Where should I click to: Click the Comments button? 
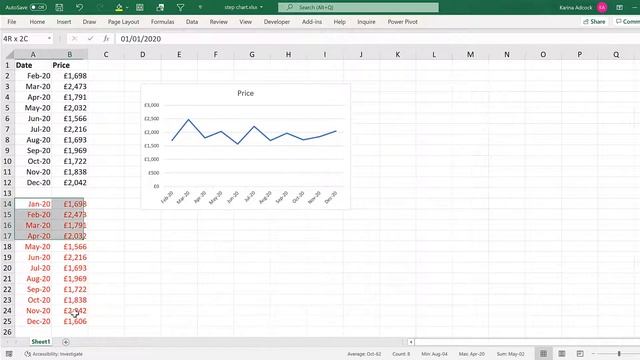(x=627, y=22)
